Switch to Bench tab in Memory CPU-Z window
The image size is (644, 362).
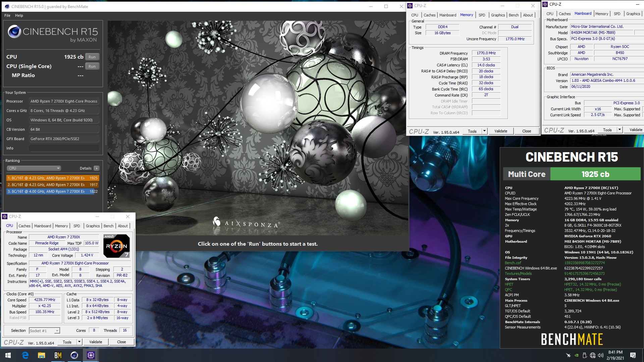point(514,15)
